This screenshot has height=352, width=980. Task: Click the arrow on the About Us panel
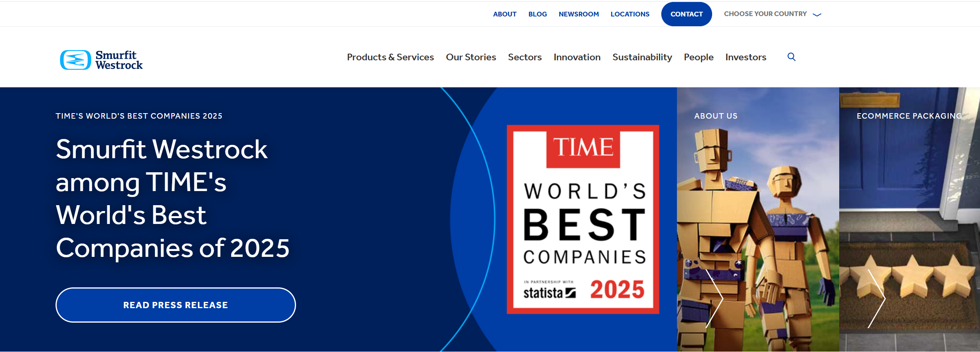(x=714, y=298)
